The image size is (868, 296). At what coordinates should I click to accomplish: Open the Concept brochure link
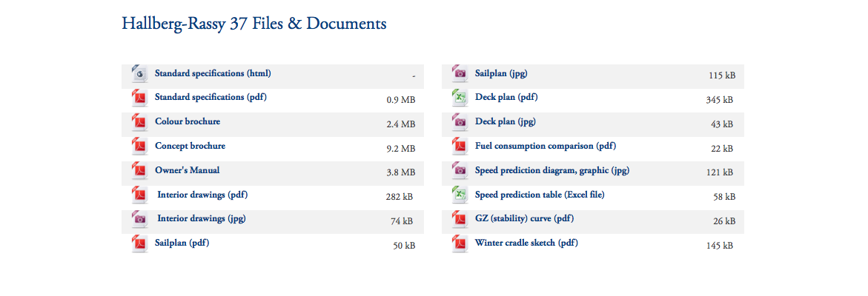(190, 147)
